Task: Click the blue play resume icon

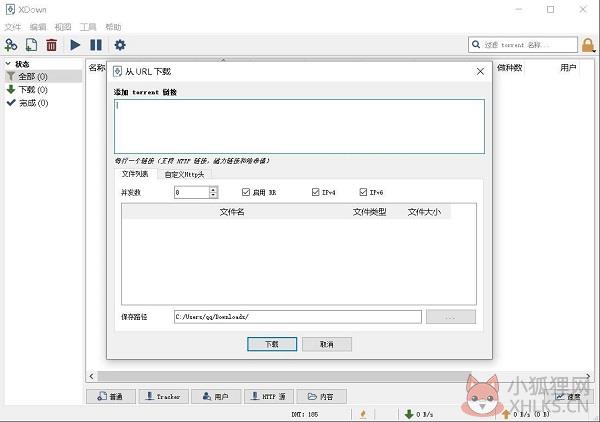Action: tap(75, 45)
